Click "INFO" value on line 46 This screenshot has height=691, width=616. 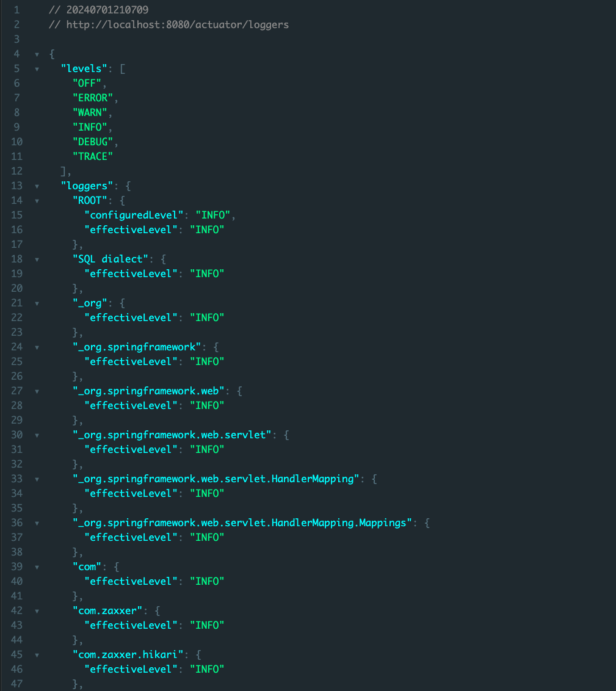click(x=207, y=670)
